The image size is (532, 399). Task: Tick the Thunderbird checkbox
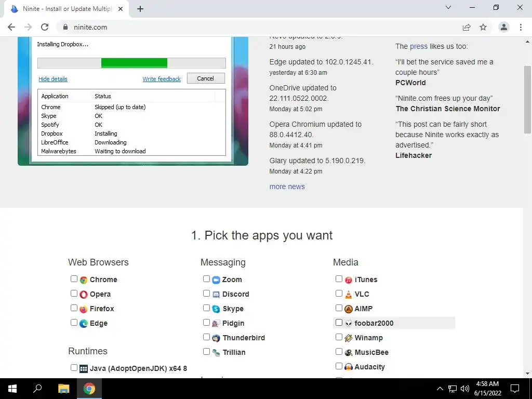pyautogui.click(x=206, y=337)
